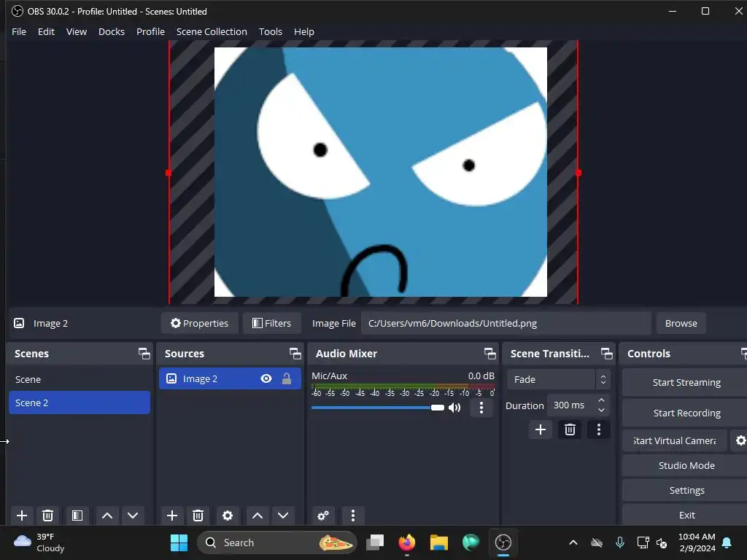Click Filters button in source toolbar
Image resolution: width=747 pixels, height=560 pixels.
tap(271, 323)
